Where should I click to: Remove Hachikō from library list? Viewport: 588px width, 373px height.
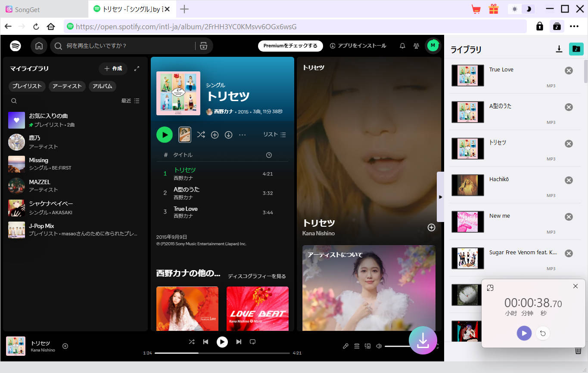pos(569,180)
